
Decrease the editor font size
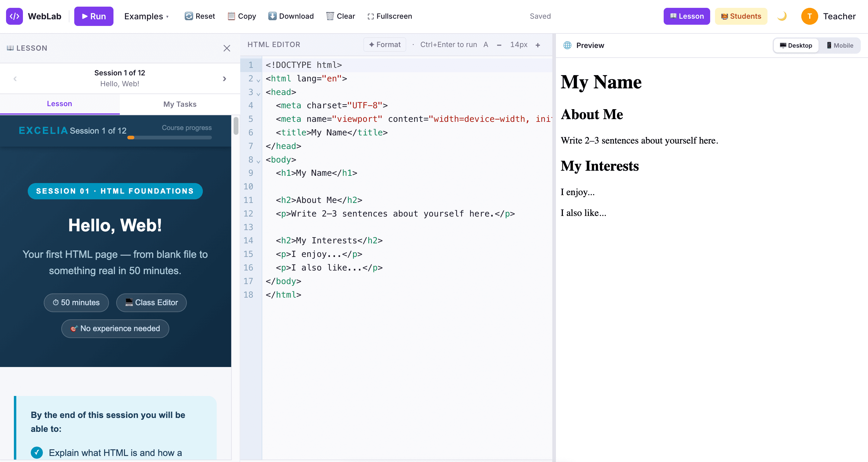499,45
